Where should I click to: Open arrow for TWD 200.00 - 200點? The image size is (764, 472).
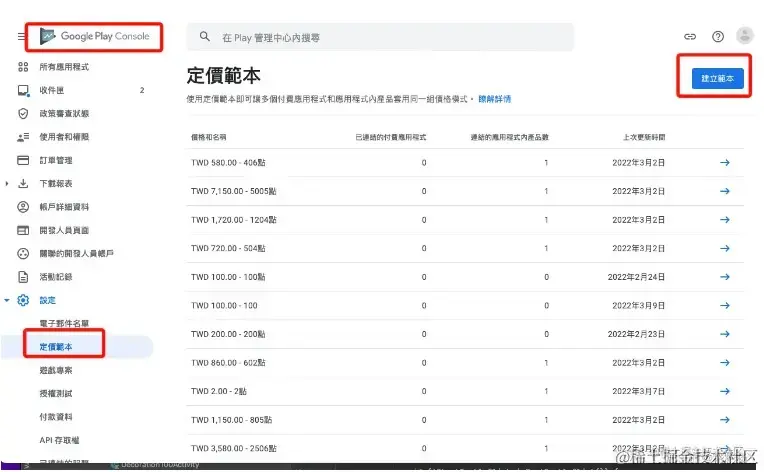point(725,334)
